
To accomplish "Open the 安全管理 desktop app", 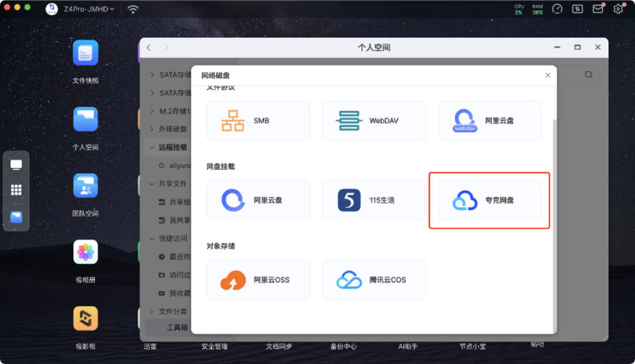I will (x=214, y=346).
